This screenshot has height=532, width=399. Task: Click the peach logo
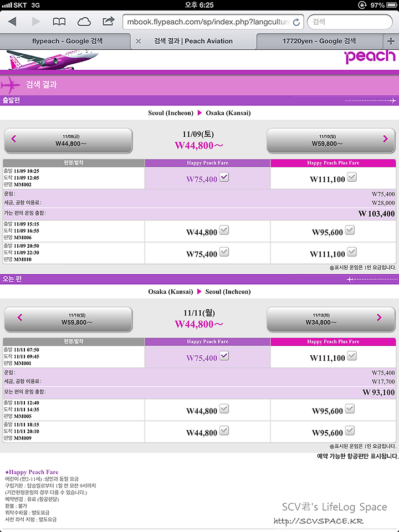coord(370,57)
